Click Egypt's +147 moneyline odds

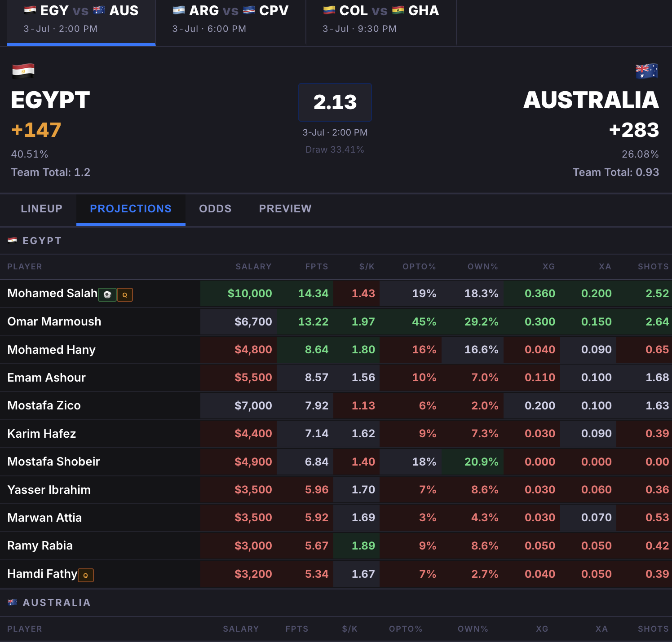[x=36, y=130]
